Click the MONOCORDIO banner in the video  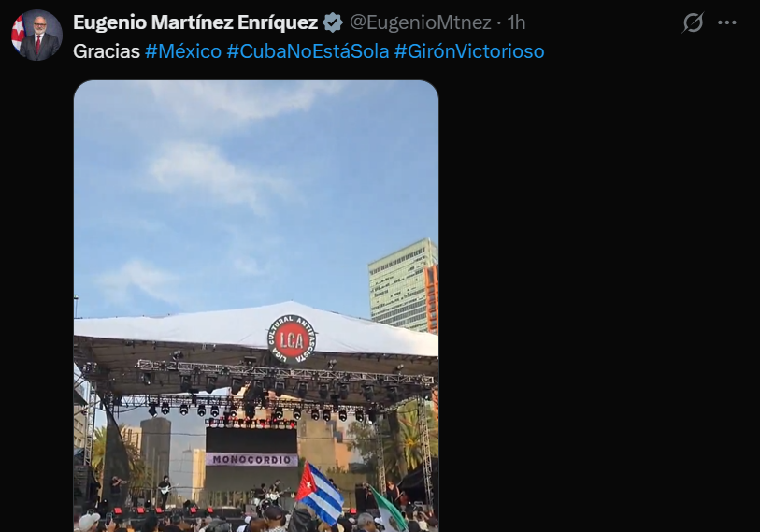[251, 459]
